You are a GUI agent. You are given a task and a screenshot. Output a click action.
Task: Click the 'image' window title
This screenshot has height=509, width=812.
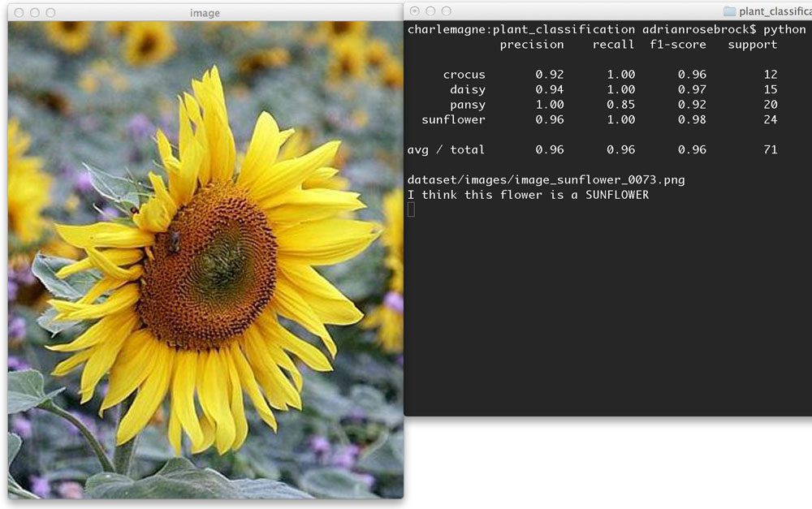[205, 13]
